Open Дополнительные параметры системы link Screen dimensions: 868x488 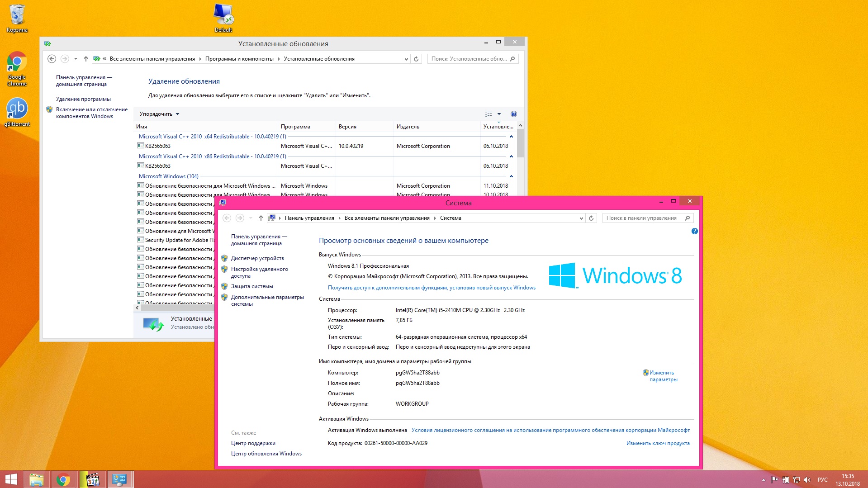[x=267, y=300]
